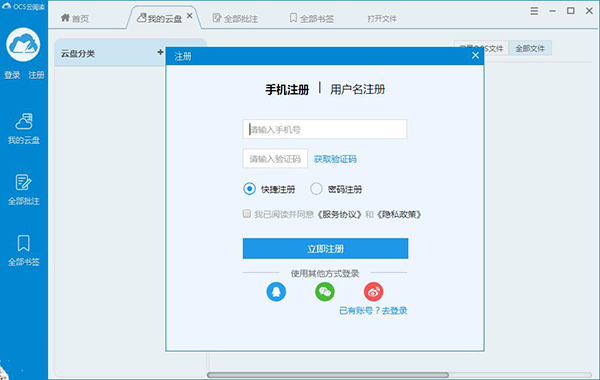
Task: Select the 密码注册 radio button
Action: 316,189
